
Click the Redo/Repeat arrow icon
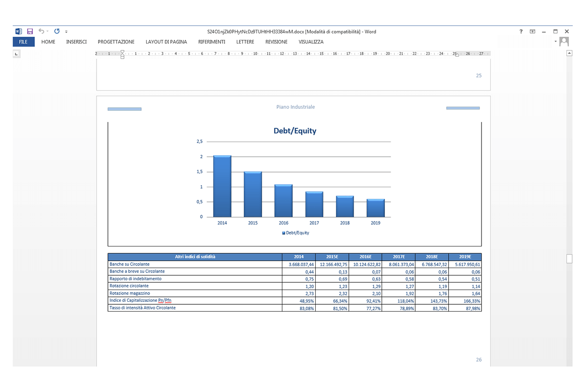(57, 31)
